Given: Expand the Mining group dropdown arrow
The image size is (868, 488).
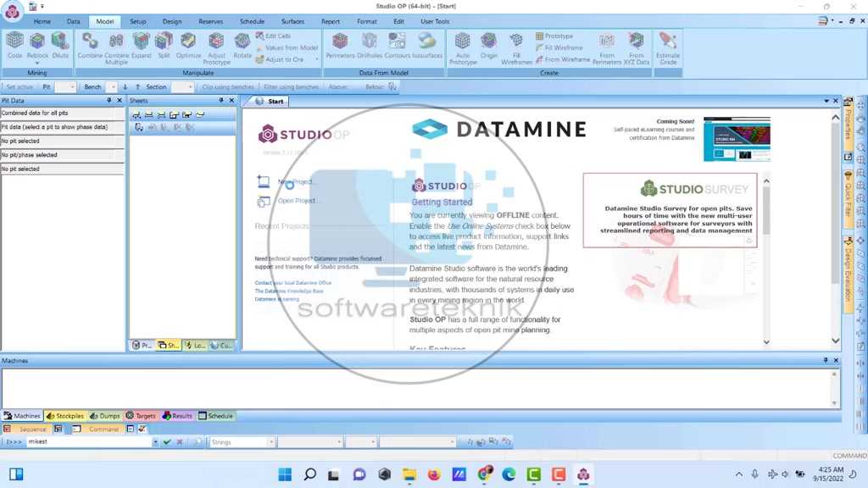Looking at the screenshot, I should click(37, 64).
